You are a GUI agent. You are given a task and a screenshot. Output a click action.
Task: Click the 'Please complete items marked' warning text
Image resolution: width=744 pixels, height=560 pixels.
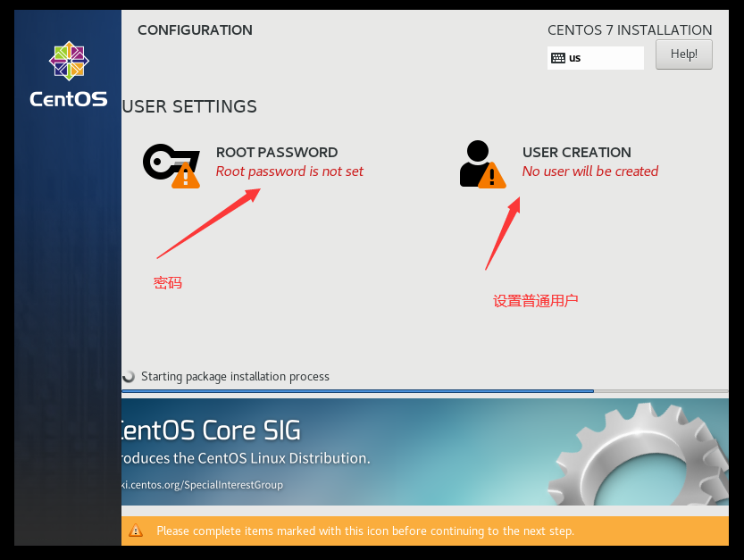click(365, 531)
